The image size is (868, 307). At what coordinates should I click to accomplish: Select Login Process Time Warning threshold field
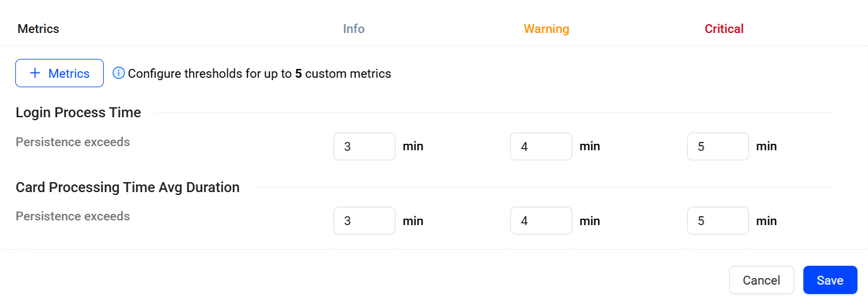pos(541,146)
